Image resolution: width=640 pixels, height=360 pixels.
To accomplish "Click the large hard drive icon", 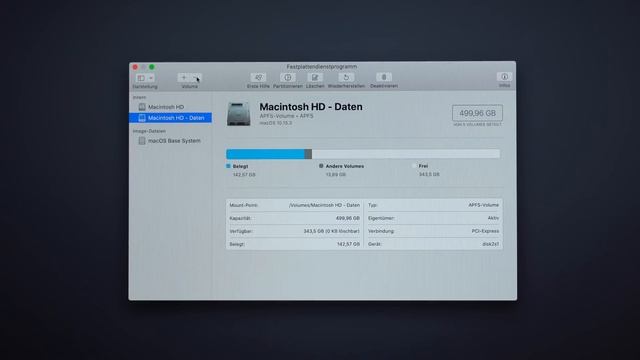I will 239,114.
